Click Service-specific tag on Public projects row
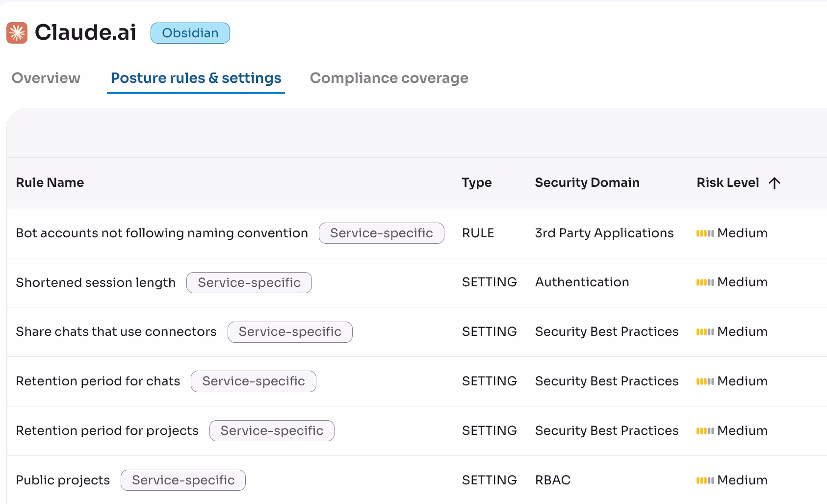This screenshot has height=504, width=827. (x=183, y=480)
